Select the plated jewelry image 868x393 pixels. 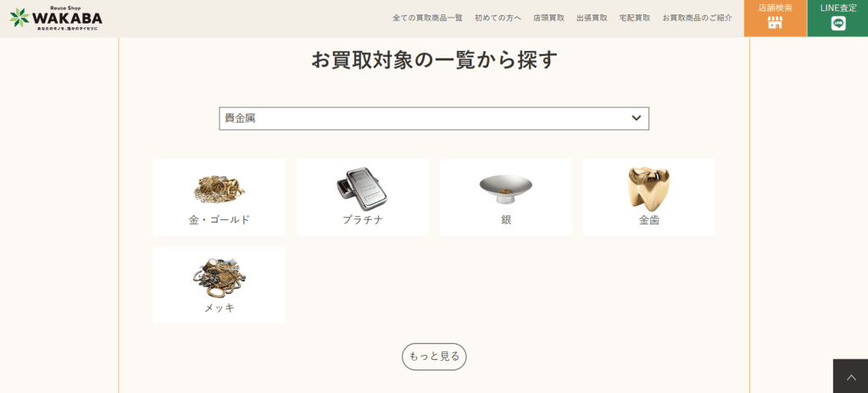tap(220, 277)
